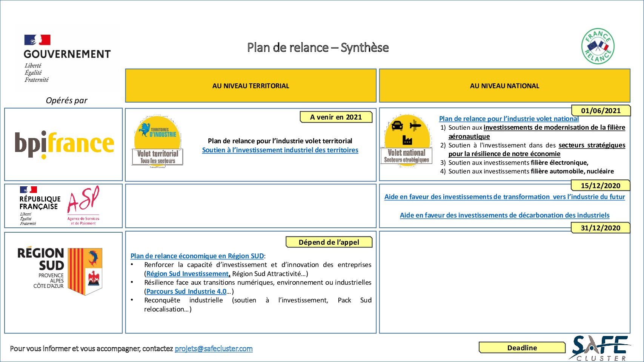
Task: Open the Parcours Sud Industrie 4.0 link
Action: pos(186,291)
